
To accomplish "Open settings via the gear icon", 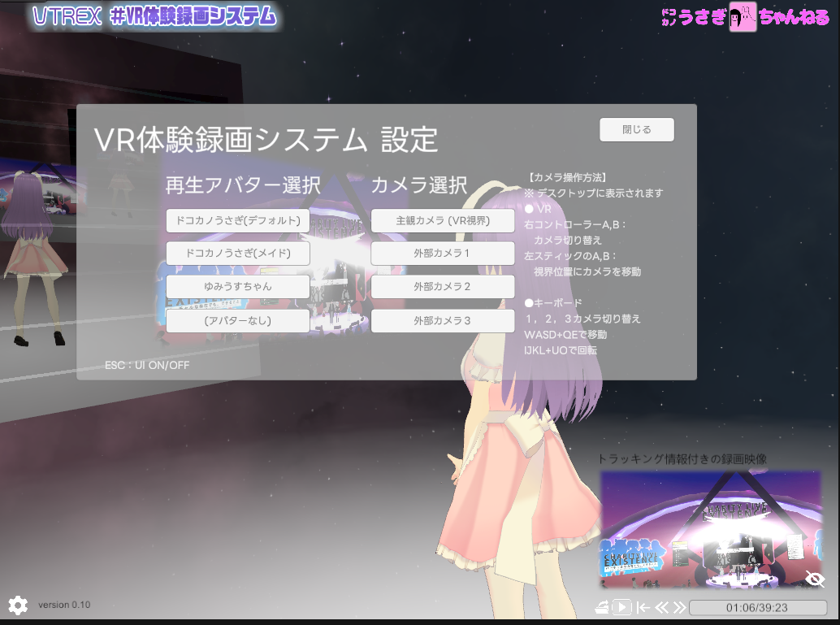I will pos(18,605).
